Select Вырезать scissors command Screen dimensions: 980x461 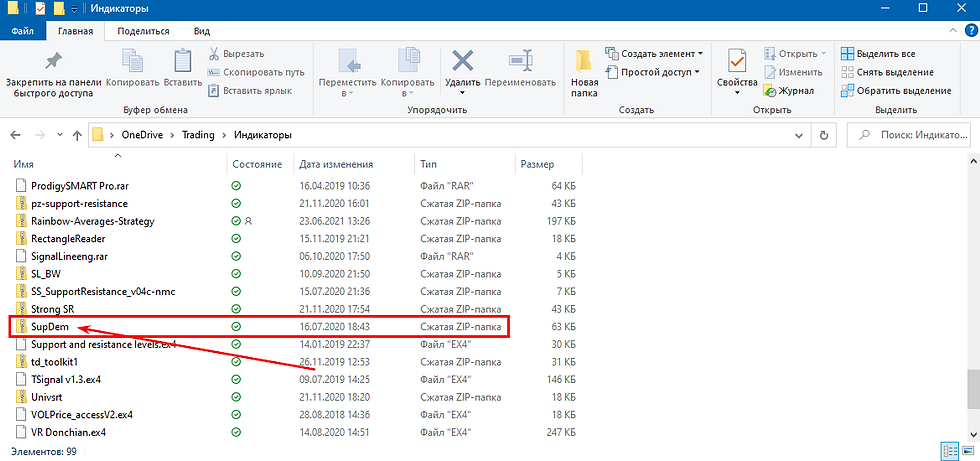(236, 54)
